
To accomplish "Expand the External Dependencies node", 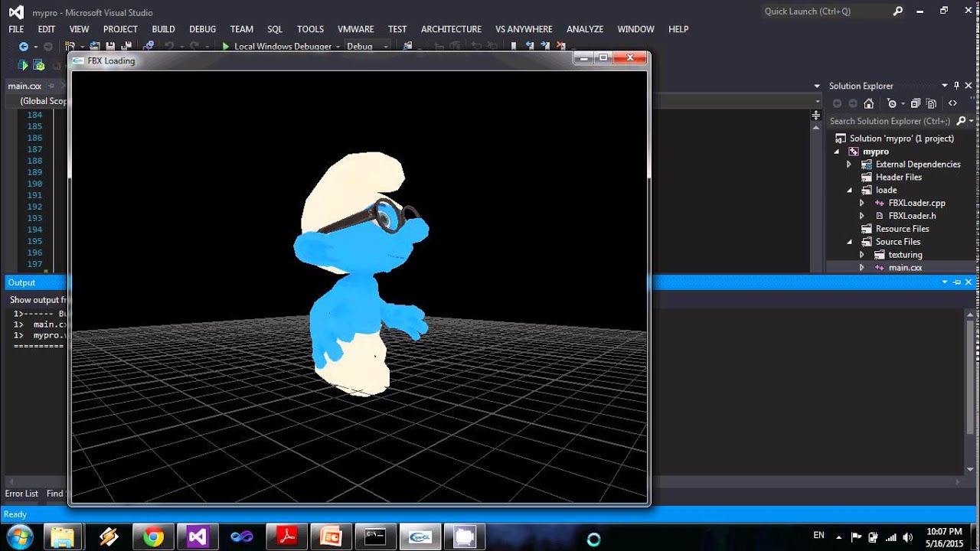I will [849, 165].
